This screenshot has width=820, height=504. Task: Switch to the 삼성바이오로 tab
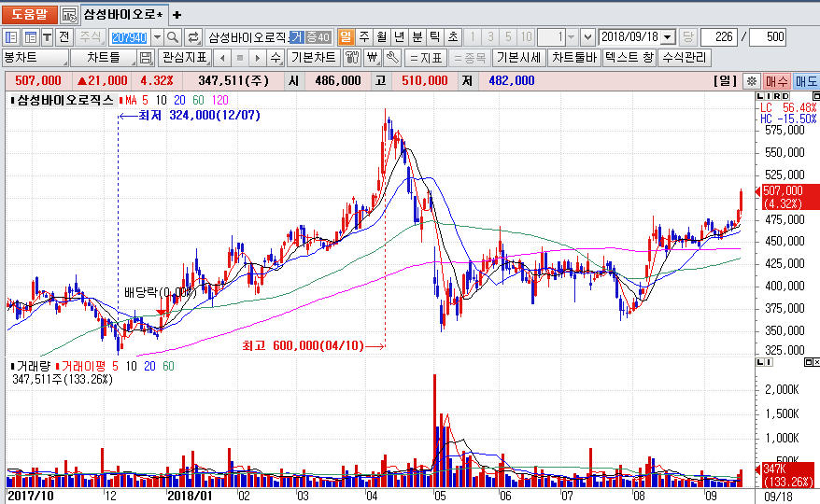pyautogui.click(x=121, y=15)
